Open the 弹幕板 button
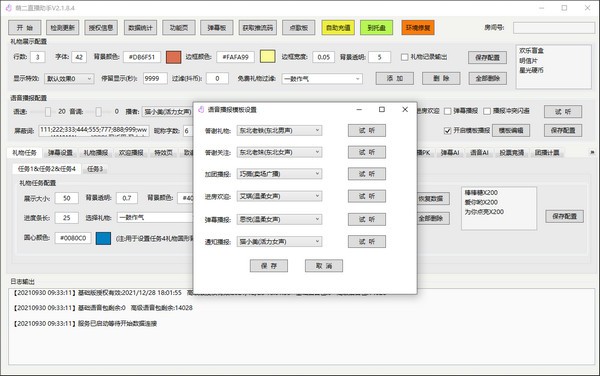This screenshot has width=600, height=376. [x=217, y=28]
